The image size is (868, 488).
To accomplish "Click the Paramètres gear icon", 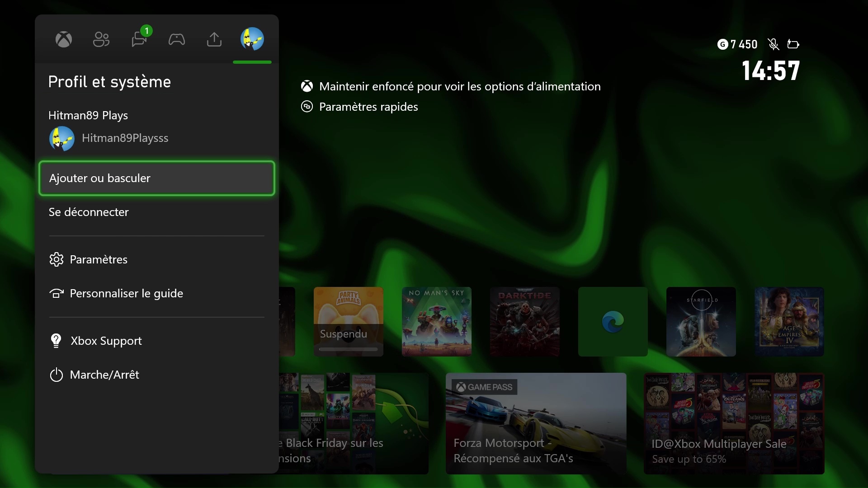I will [x=57, y=259].
